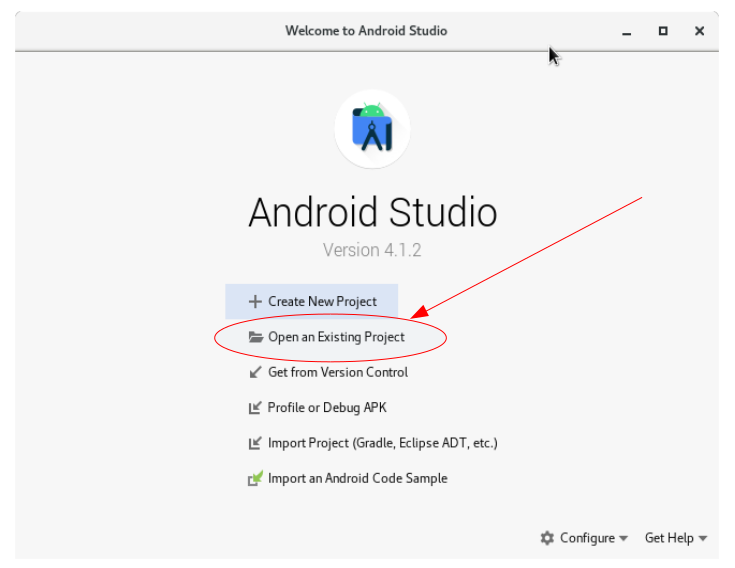This screenshot has height=568, width=735.
Task: Choose Open an Existing Project
Action: pos(327,337)
